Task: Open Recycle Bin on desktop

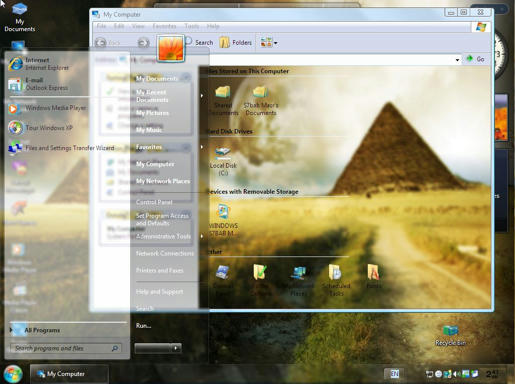Action: [450, 335]
